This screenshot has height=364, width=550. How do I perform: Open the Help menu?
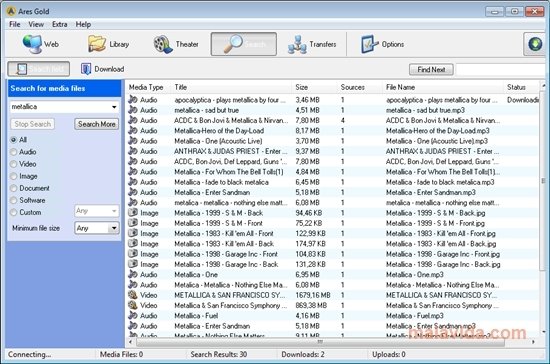pyautogui.click(x=83, y=24)
